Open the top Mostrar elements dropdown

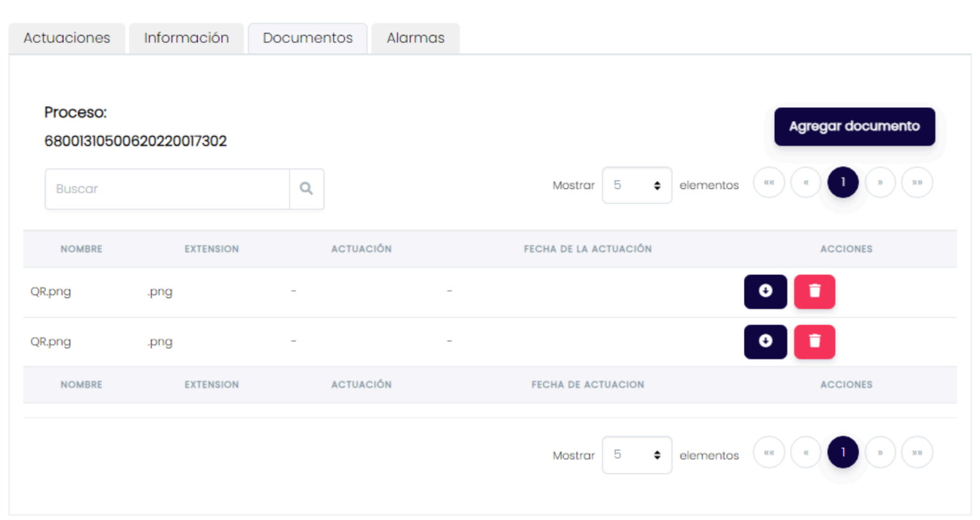637,185
